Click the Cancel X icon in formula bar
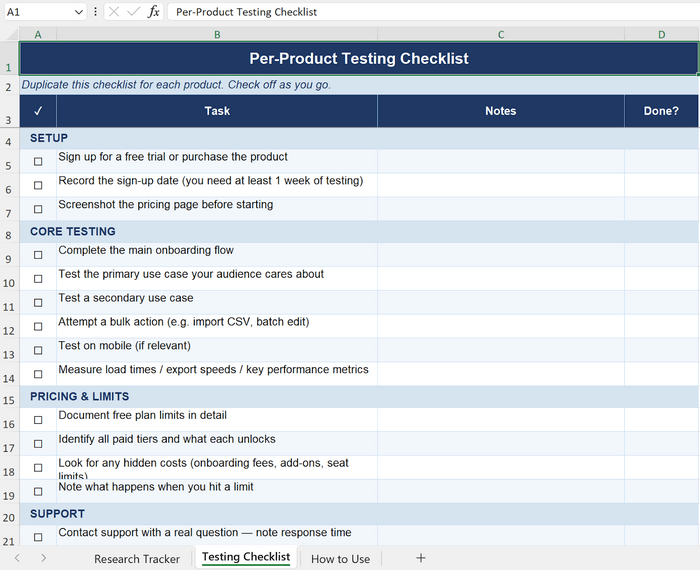This screenshot has height=570, width=700. 113,12
